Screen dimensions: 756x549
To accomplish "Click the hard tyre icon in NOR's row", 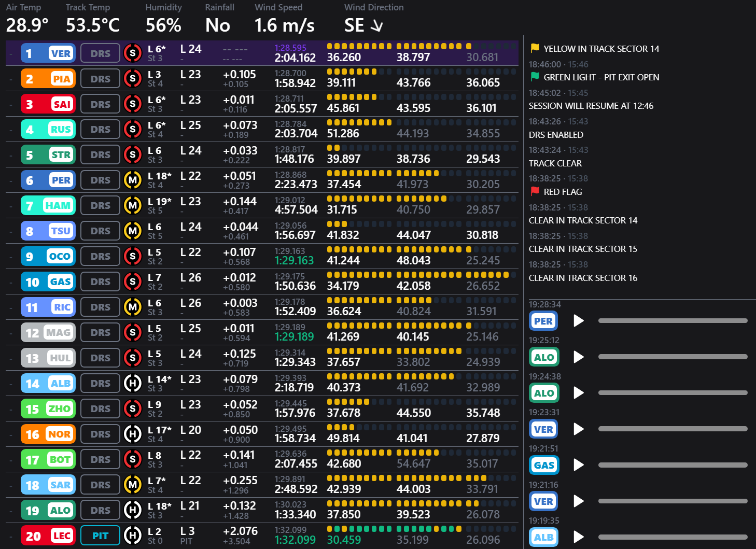I will pyautogui.click(x=133, y=434).
